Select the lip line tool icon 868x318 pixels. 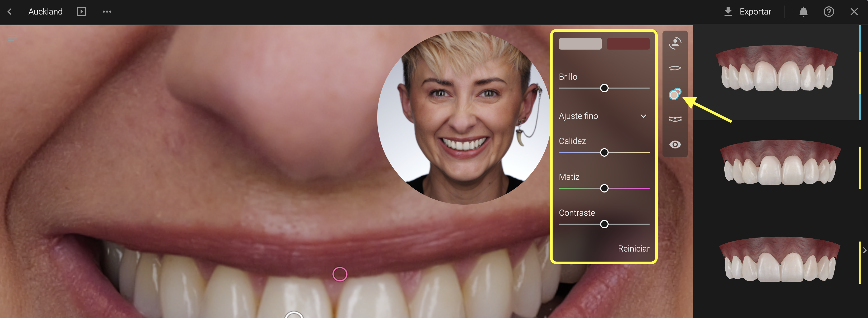(x=675, y=68)
